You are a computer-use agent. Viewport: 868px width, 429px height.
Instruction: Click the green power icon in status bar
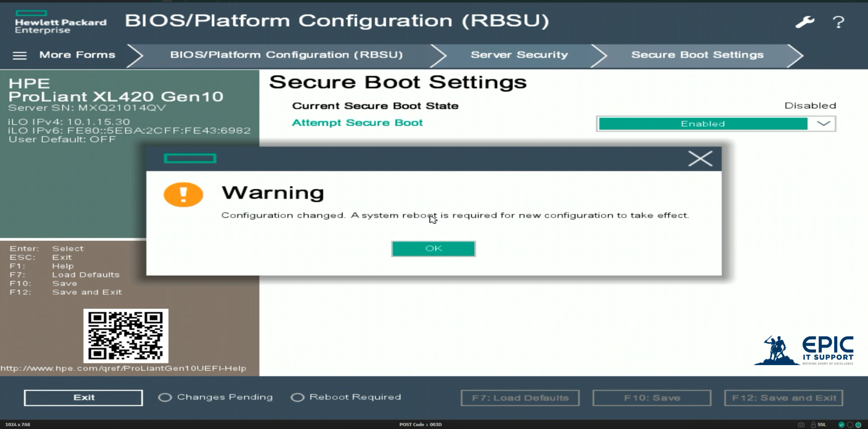(x=858, y=424)
